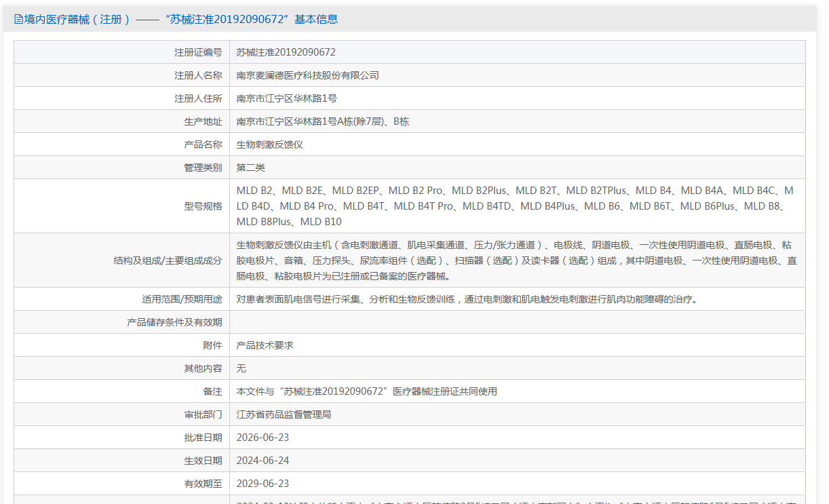Viewport: 829px width, 504px height.
Task: Select production address with A栋(除7层)、B栋
Action: coord(322,121)
